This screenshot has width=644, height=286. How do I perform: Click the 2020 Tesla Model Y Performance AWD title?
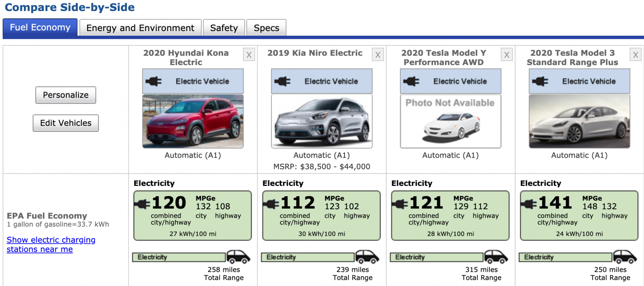[x=444, y=57]
